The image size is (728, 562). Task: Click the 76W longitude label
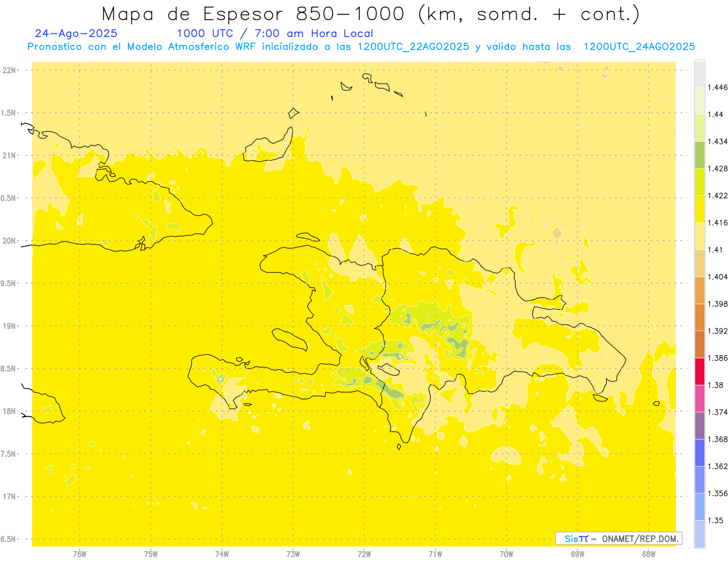coord(79,554)
